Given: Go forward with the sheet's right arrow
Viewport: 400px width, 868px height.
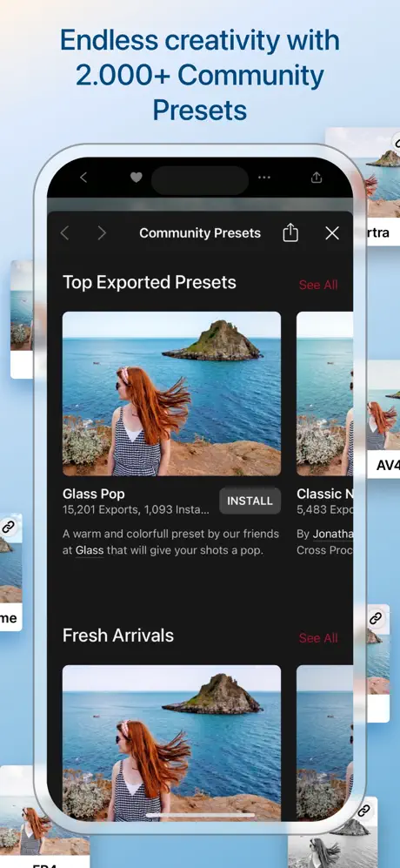Looking at the screenshot, I should pyautogui.click(x=102, y=233).
